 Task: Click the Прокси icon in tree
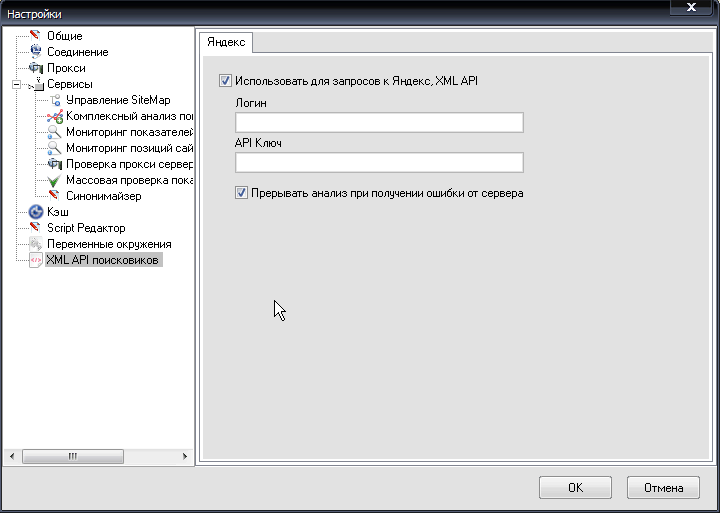pyautogui.click(x=36, y=68)
